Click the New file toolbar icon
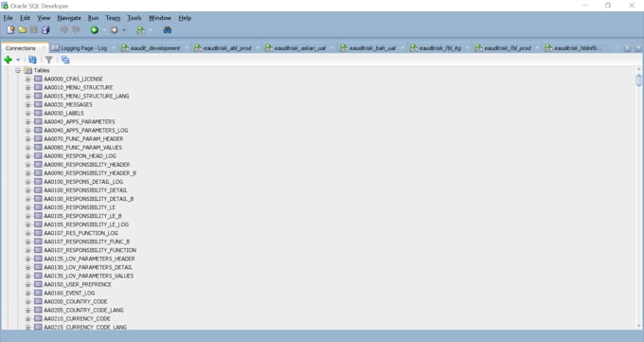The width and height of the screenshot is (644, 342). pyautogui.click(x=10, y=30)
